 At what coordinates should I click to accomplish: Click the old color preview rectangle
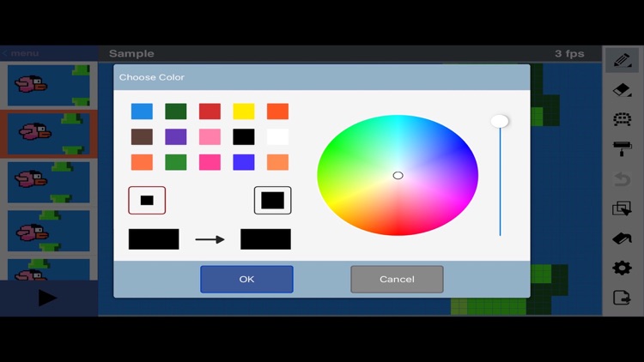coord(154,239)
